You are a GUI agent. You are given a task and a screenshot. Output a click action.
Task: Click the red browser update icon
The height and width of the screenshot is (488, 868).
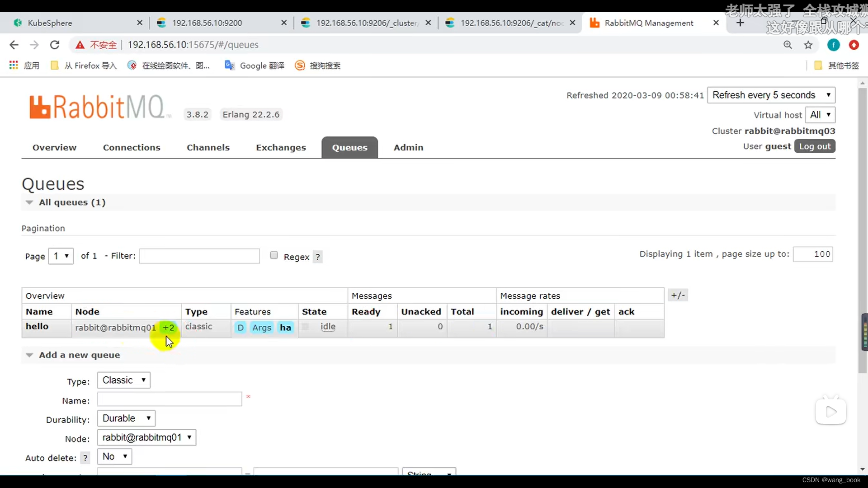point(854,45)
